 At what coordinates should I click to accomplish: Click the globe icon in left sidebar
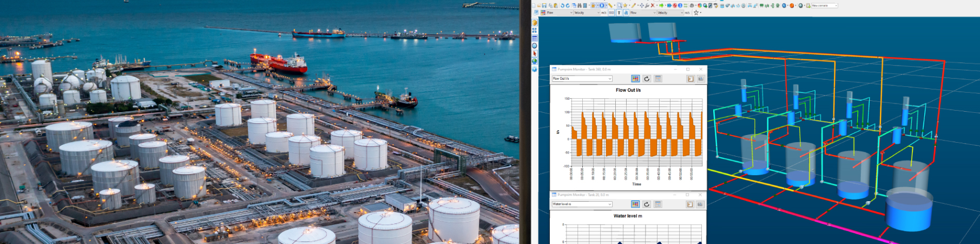click(535, 61)
